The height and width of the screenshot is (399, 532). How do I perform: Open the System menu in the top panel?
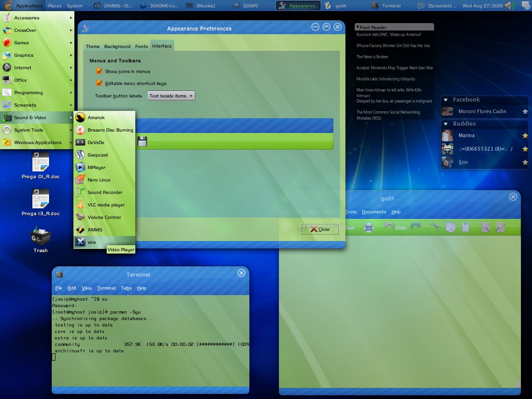[x=75, y=6]
